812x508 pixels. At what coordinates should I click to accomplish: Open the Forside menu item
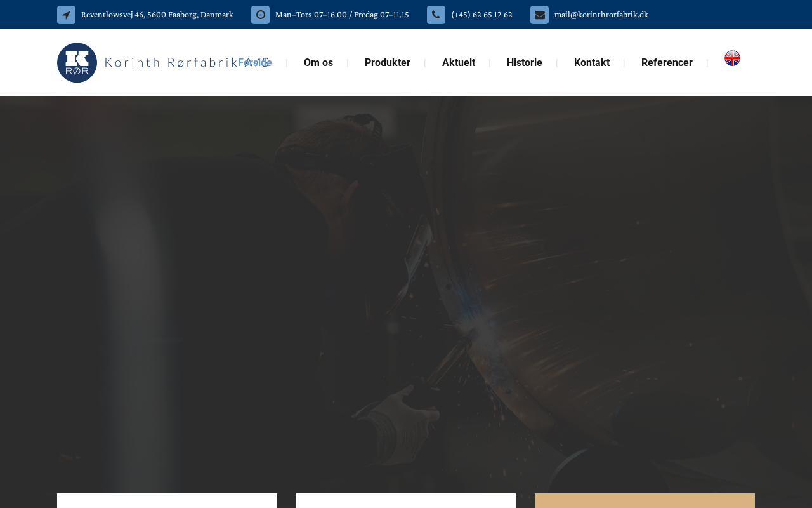[255, 62]
